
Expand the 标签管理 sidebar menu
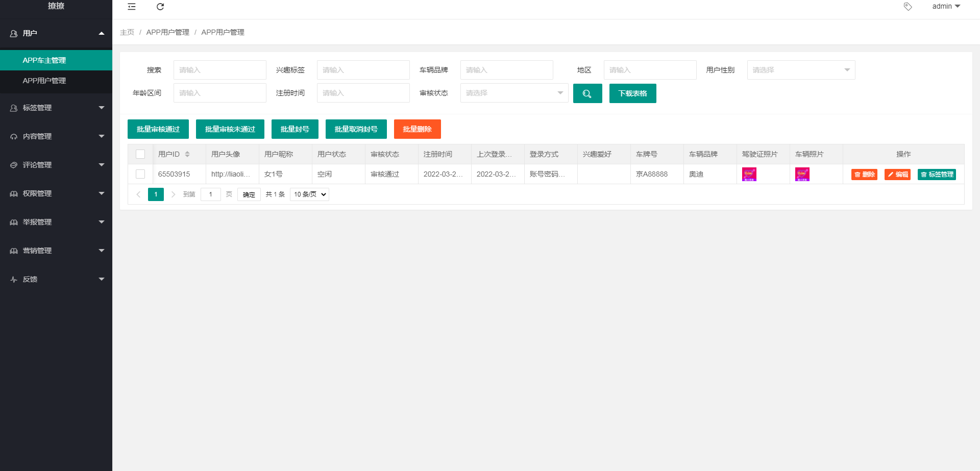point(56,108)
